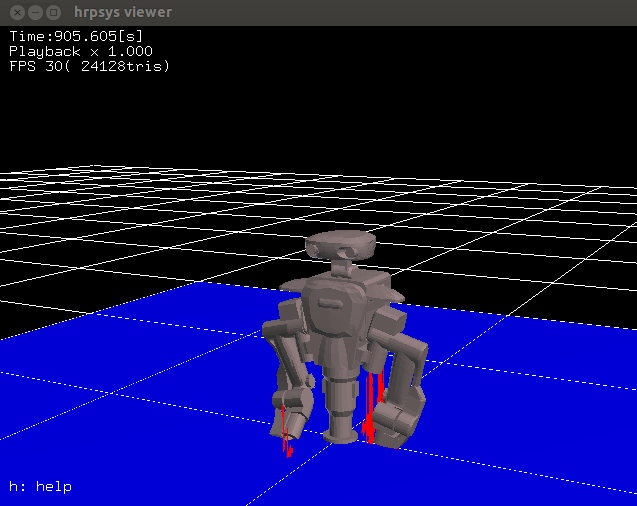This screenshot has width=637, height=506.
Task: Click the FPS and triangle count line
Action: pyautogui.click(x=89, y=66)
